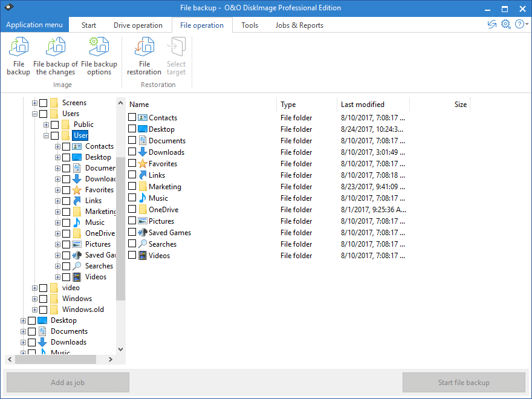Expand the Windows.old tree node
This screenshot has height=399, width=532.
click(34, 310)
